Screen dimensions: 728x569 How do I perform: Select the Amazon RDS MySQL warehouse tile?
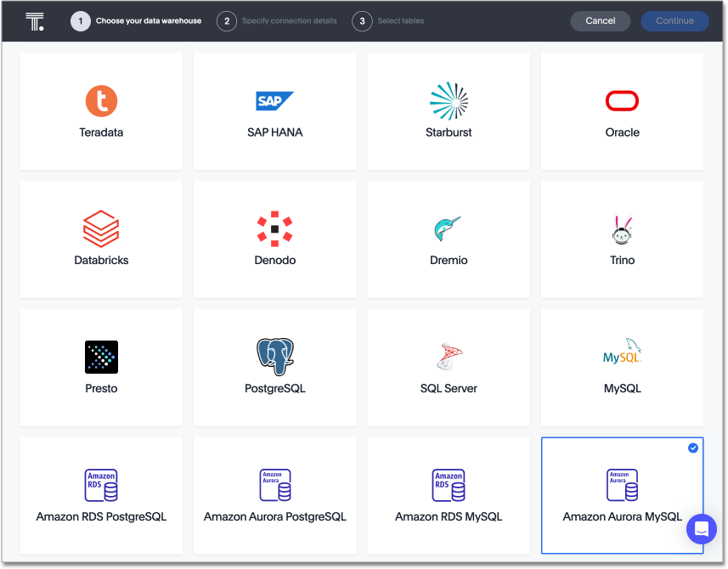pos(449,495)
